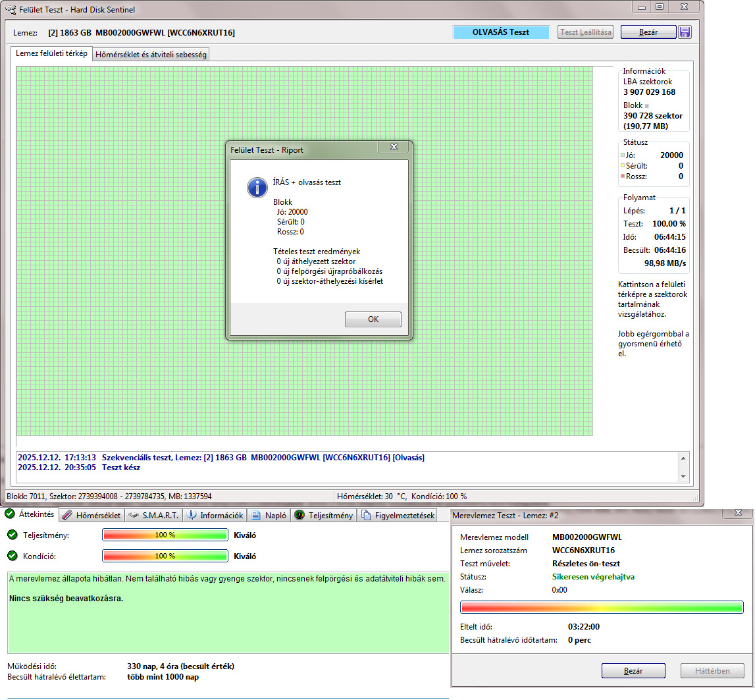Click the gauge icon on the Teljesítmény tab
755x700 pixels.
click(x=299, y=515)
